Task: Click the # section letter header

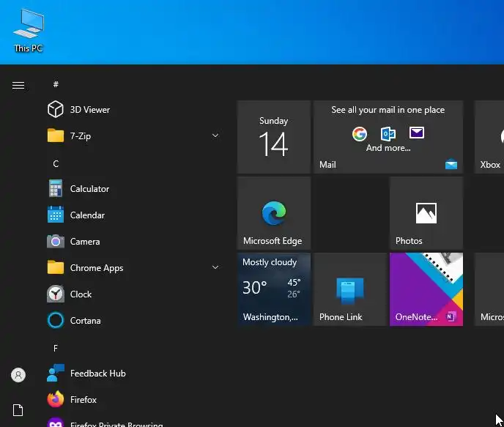Action: coord(56,84)
